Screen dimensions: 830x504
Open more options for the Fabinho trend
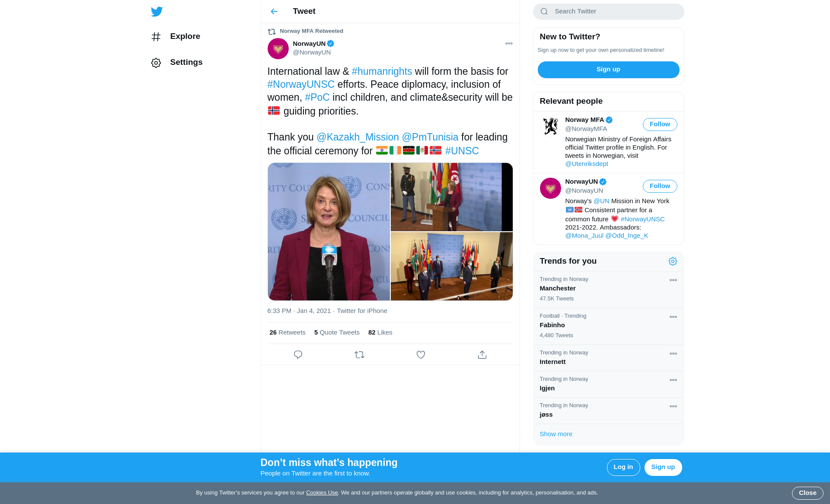[673, 317]
